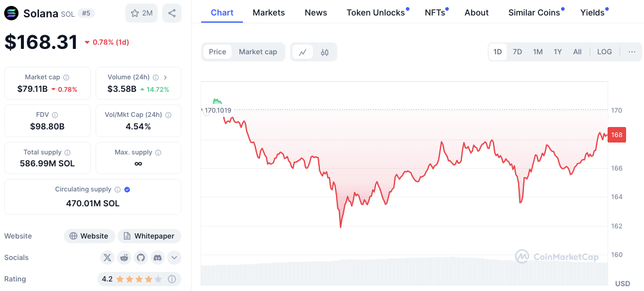The height and width of the screenshot is (291, 644).
Task: Click the $3.58B volume value
Action: [122, 89]
